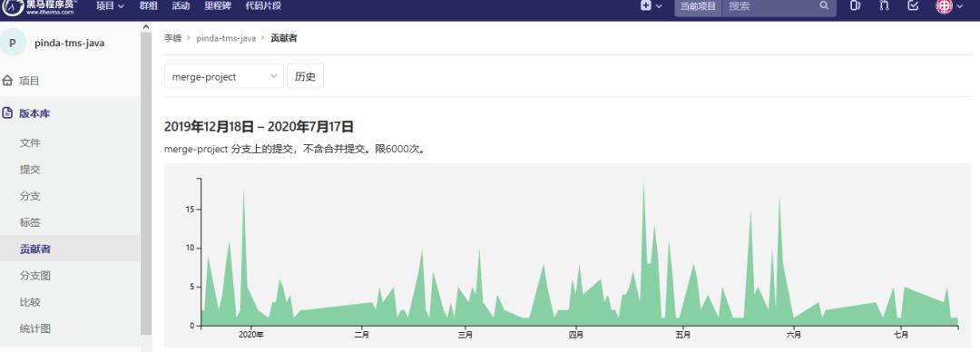Click the date range heading 2019年12月18日 – 2020年7月17日
The height and width of the screenshot is (352, 980).
pos(259,127)
